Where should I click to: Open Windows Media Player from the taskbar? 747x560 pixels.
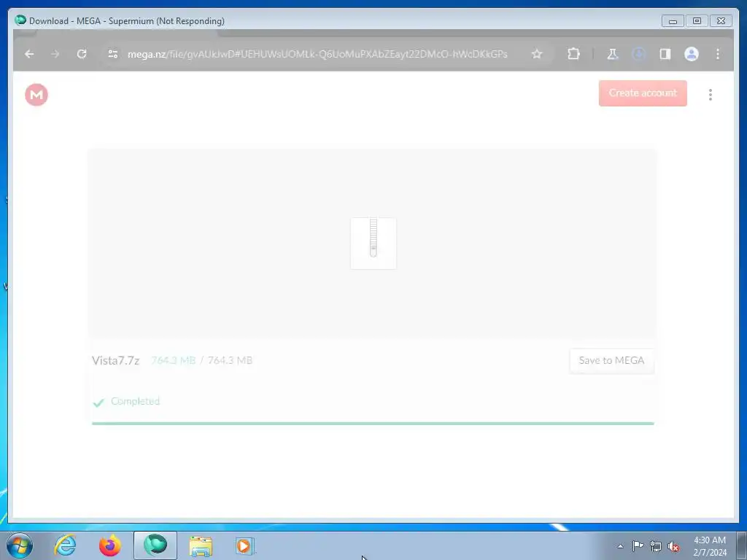(x=245, y=545)
